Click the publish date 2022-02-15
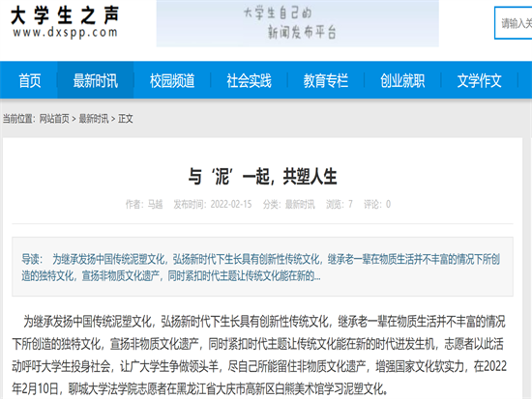Viewport: 532px width, 399px height. coord(231,204)
